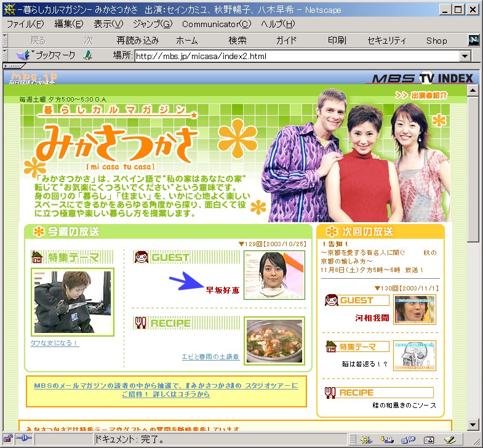Click the ▼129回【2003/10/25】 episode label
Screen dimensions: 483x448
click(x=273, y=244)
